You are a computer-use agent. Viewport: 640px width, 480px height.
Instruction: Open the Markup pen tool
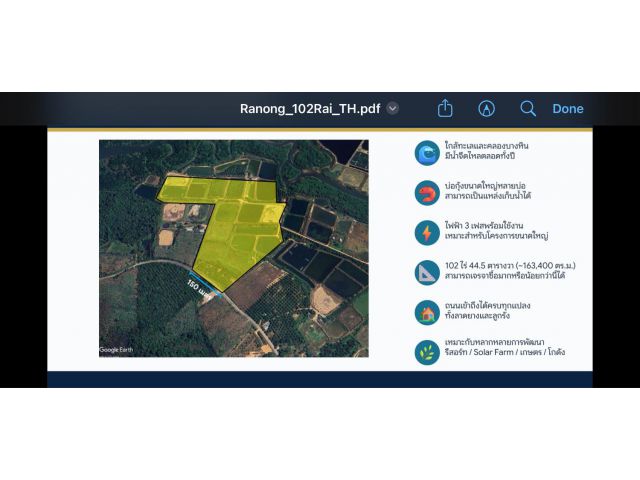coord(486,109)
